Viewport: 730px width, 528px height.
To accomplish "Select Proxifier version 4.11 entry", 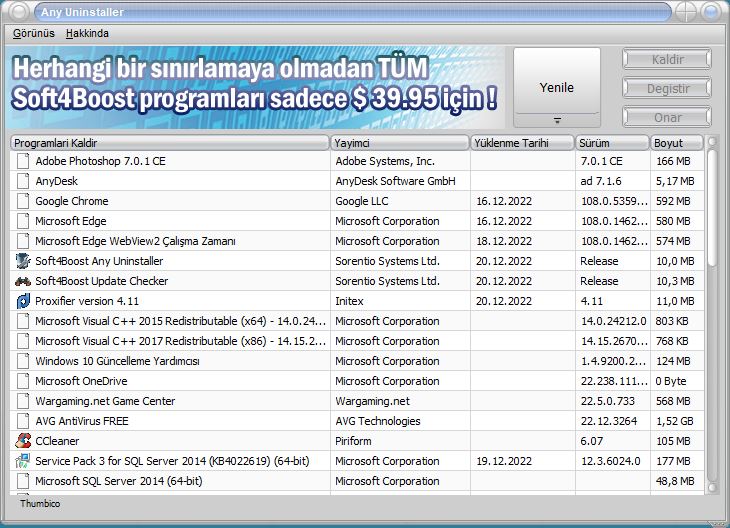I will pos(87,301).
